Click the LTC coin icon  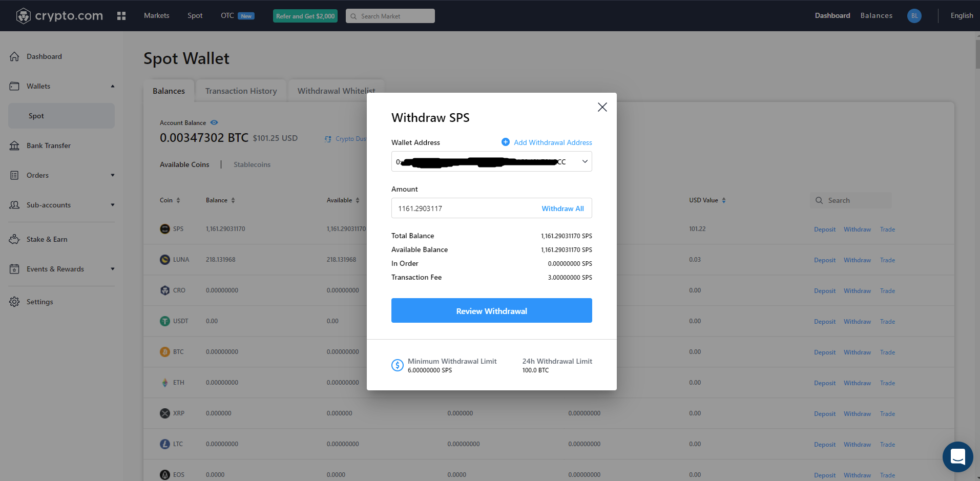click(x=165, y=444)
